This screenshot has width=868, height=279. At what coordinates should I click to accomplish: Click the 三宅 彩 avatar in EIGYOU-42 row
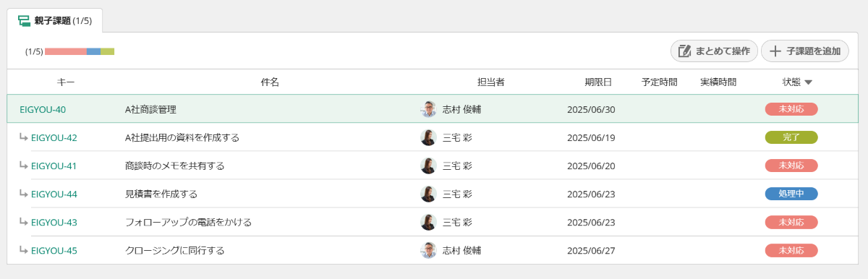click(x=429, y=137)
